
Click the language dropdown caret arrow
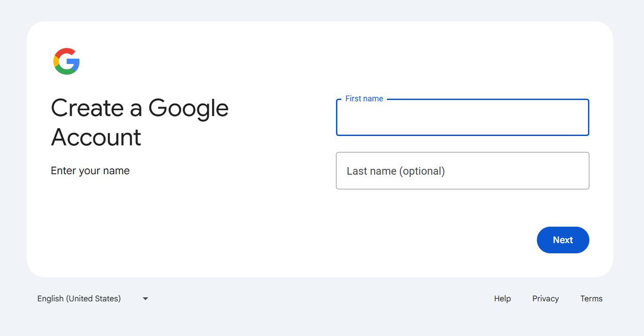point(145,299)
